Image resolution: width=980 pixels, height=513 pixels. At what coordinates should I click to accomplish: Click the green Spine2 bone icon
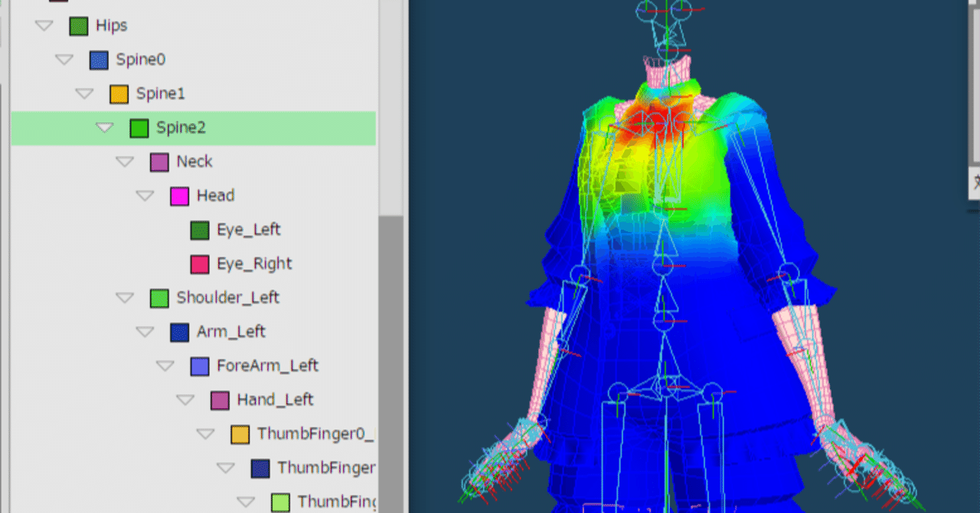tap(139, 128)
